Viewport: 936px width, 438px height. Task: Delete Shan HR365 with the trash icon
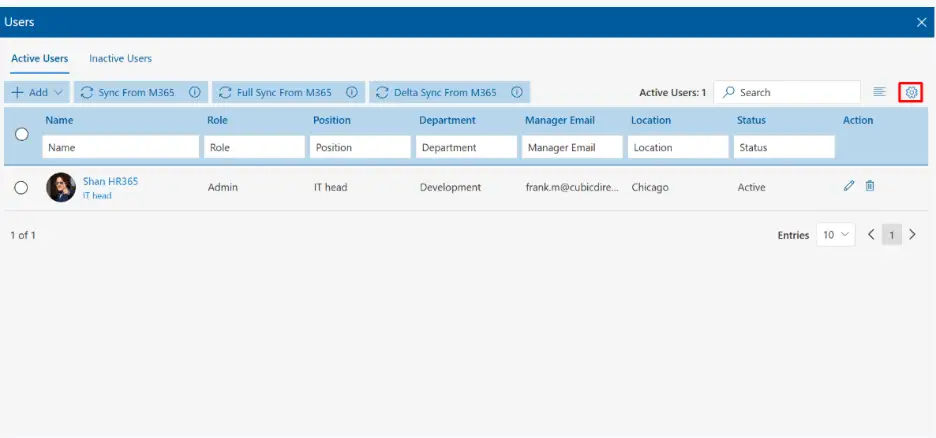point(870,186)
